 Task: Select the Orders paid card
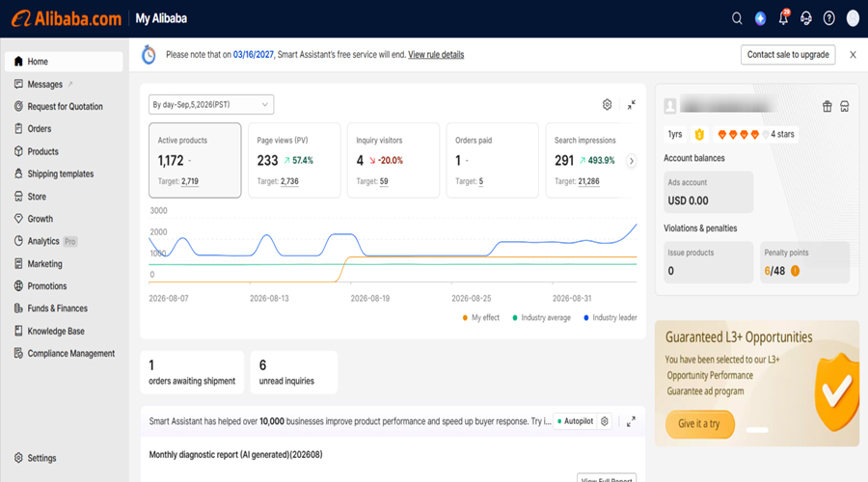point(492,160)
